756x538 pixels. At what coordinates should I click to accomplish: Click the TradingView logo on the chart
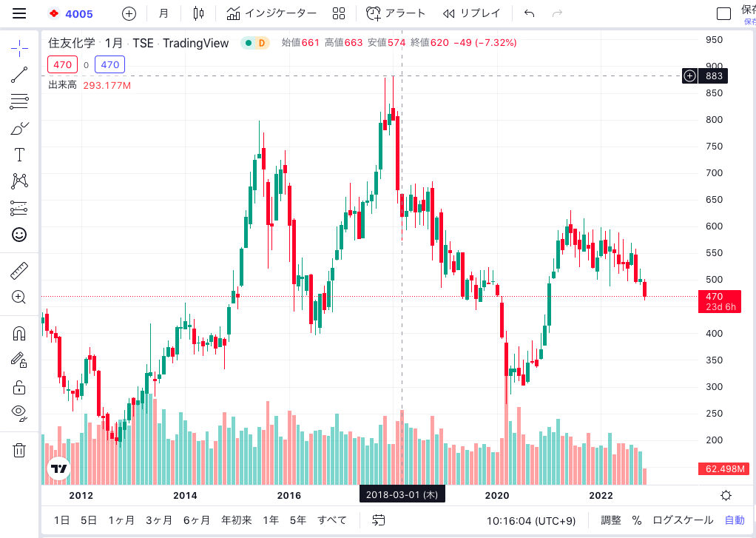59,468
